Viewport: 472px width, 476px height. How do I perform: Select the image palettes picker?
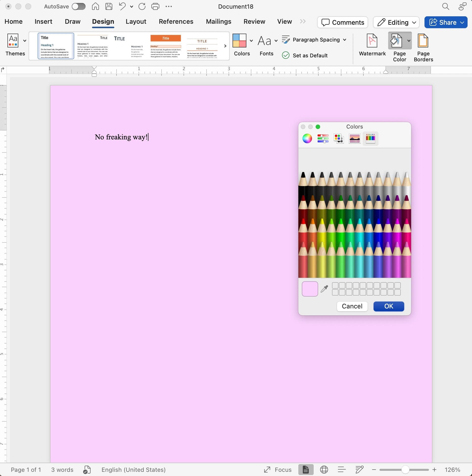[x=354, y=139]
